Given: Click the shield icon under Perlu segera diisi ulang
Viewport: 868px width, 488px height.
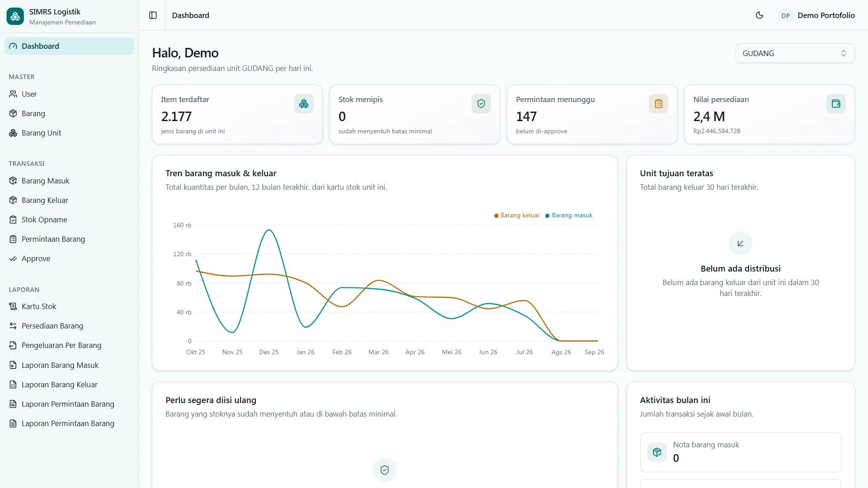Looking at the screenshot, I should (x=385, y=470).
